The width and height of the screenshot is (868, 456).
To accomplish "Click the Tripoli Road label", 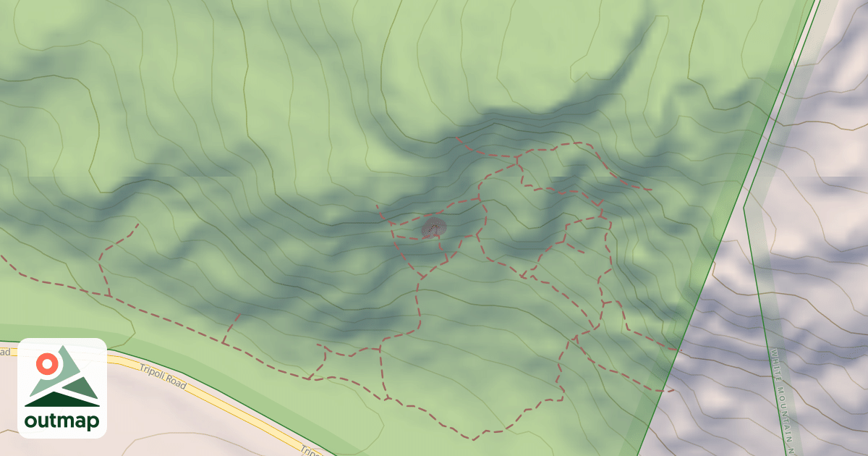I will (x=164, y=376).
